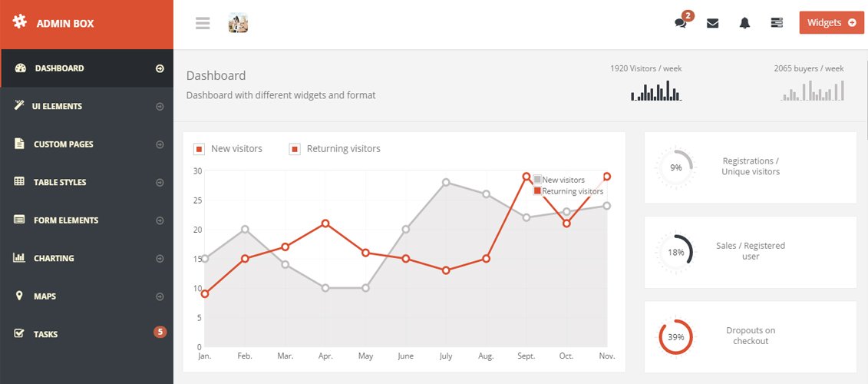Expand the UI Elements submenu arrow
Image resolution: width=868 pixels, height=384 pixels.
point(160,107)
